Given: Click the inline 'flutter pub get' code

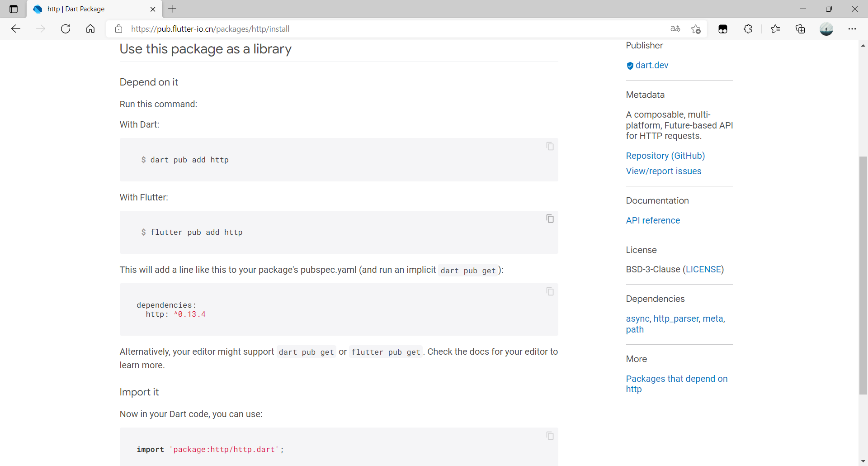Looking at the screenshot, I should click(386, 352).
